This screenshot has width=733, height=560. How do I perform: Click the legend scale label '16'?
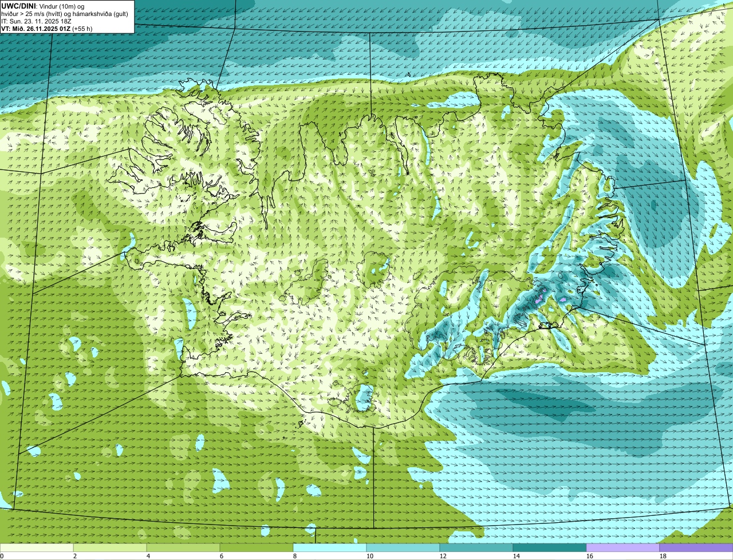point(590,556)
